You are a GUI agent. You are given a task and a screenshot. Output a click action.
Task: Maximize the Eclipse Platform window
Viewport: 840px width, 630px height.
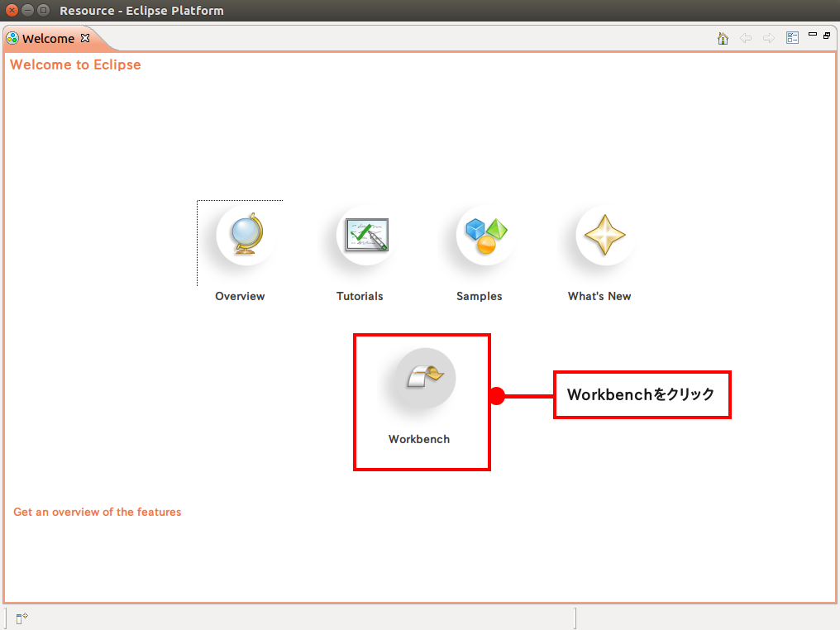pyautogui.click(x=43, y=10)
